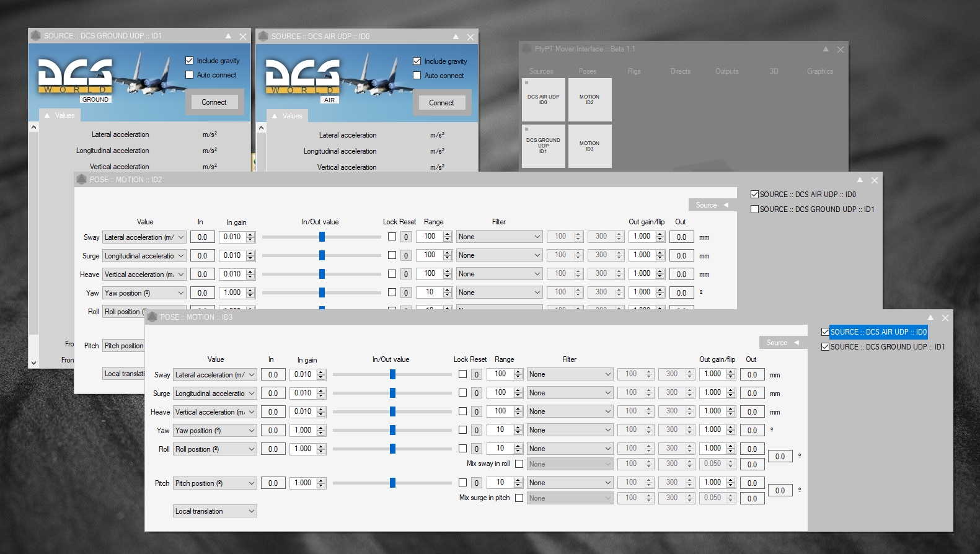Toggle Surge Lock checkbox in MOTION ID3 window
The height and width of the screenshot is (554, 980).
[x=462, y=393]
